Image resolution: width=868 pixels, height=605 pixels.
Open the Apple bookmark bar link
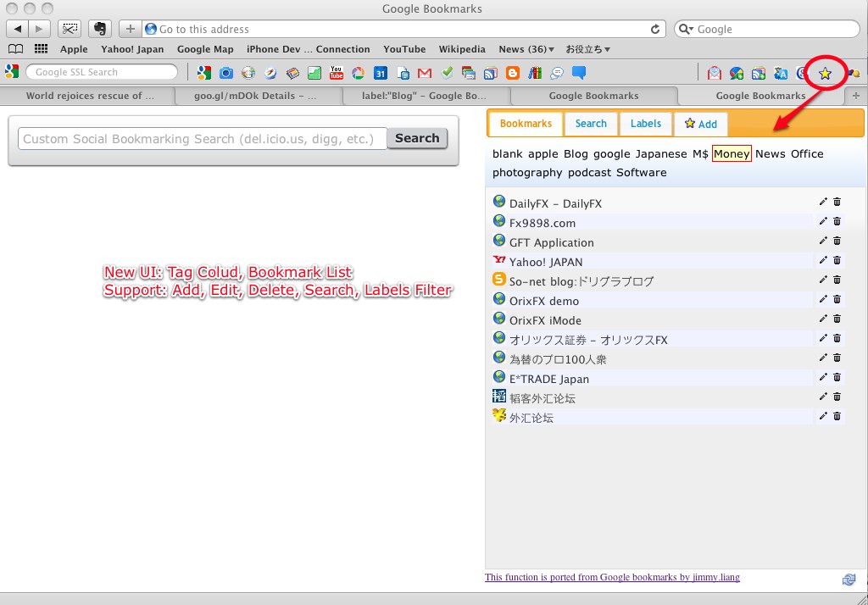coord(74,49)
